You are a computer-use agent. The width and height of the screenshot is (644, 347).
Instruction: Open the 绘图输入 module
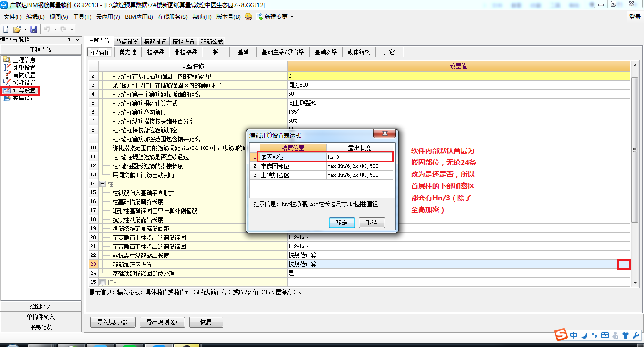pos(41,306)
